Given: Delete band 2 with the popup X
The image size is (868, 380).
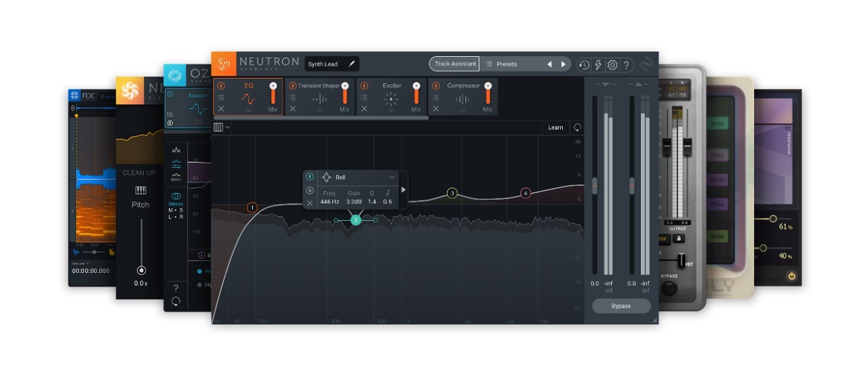Looking at the screenshot, I should pyautogui.click(x=310, y=203).
